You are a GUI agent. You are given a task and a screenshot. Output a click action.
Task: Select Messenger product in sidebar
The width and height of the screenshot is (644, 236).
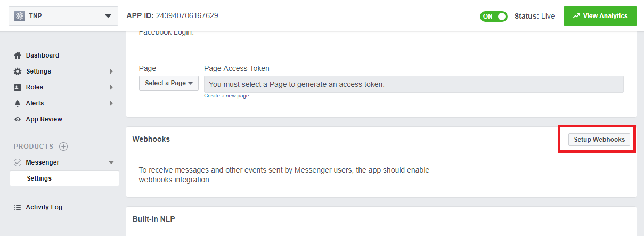pyautogui.click(x=43, y=162)
